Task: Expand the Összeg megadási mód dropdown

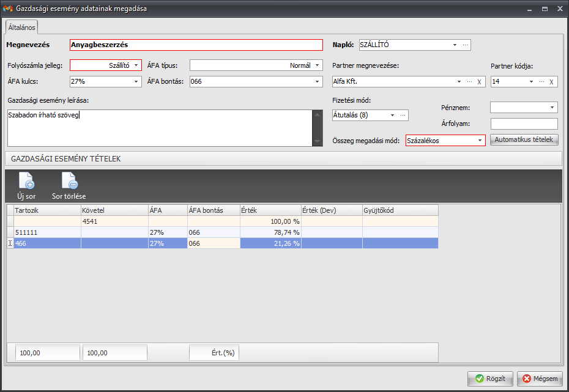Action: tap(479, 141)
